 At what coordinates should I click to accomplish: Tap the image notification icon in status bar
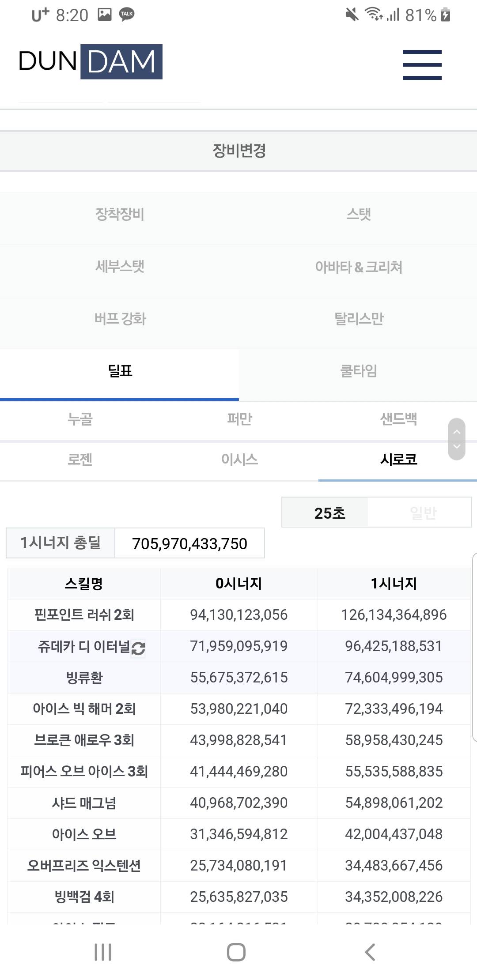click(105, 15)
